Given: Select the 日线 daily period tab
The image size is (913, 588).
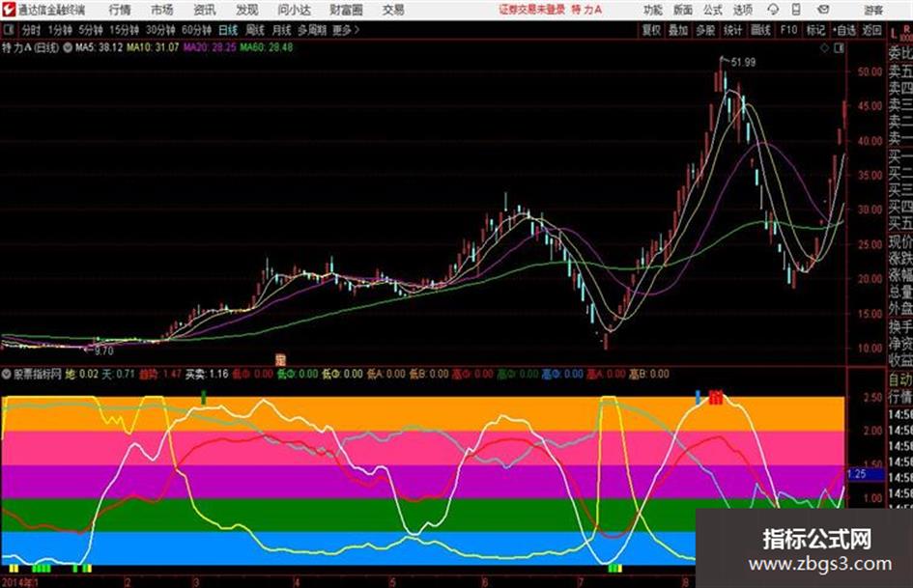Looking at the screenshot, I should [x=228, y=30].
